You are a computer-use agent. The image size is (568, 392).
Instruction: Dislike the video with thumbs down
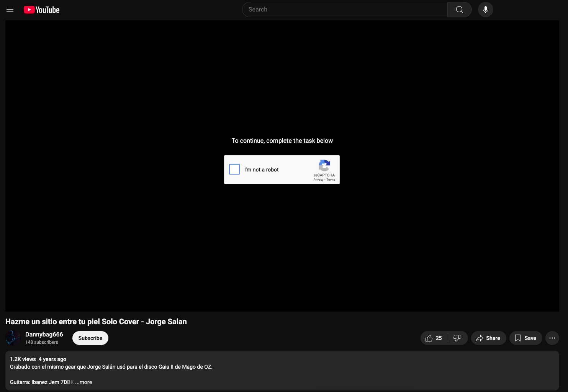click(x=457, y=338)
